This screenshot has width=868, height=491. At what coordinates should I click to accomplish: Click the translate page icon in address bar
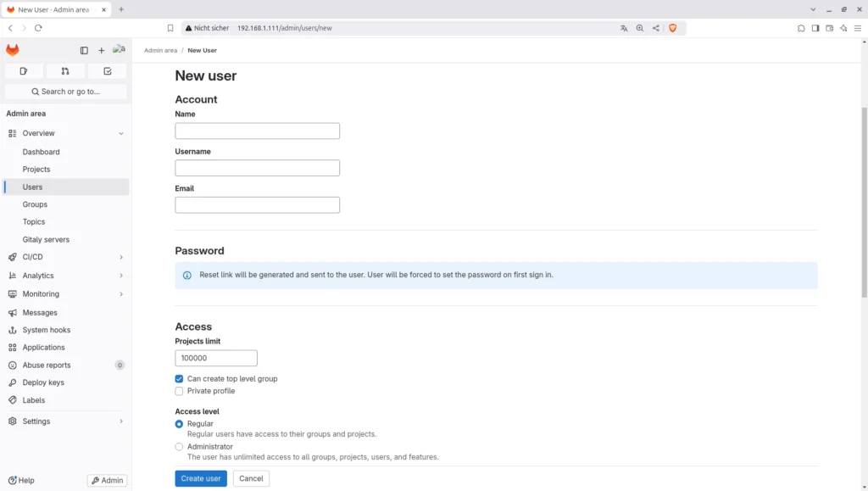click(624, 28)
